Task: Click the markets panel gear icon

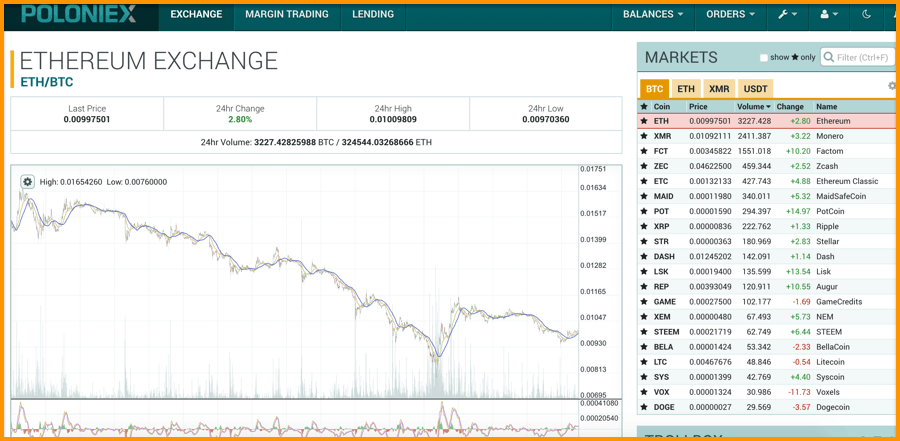Action: (x=892, y=86)
